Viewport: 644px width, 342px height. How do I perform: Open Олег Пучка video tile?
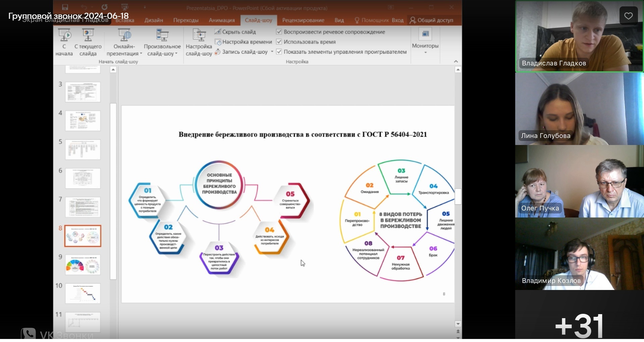tap(579, 181)
